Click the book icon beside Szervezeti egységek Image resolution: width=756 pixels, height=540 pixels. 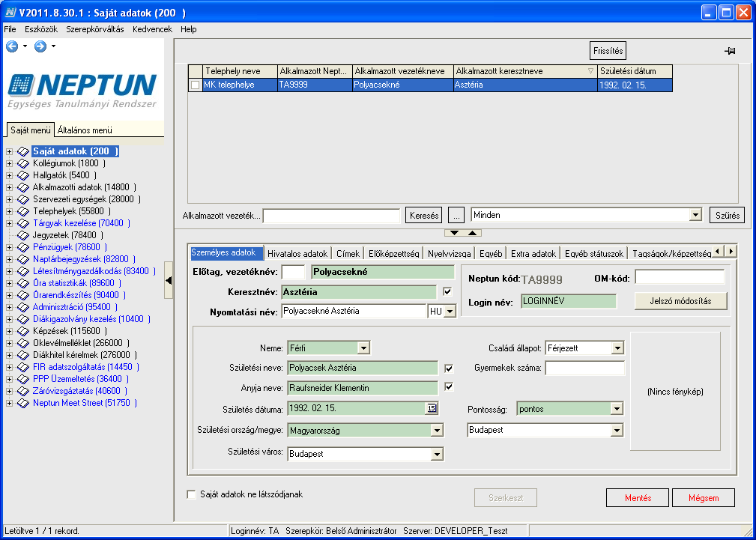coord(23,199)
